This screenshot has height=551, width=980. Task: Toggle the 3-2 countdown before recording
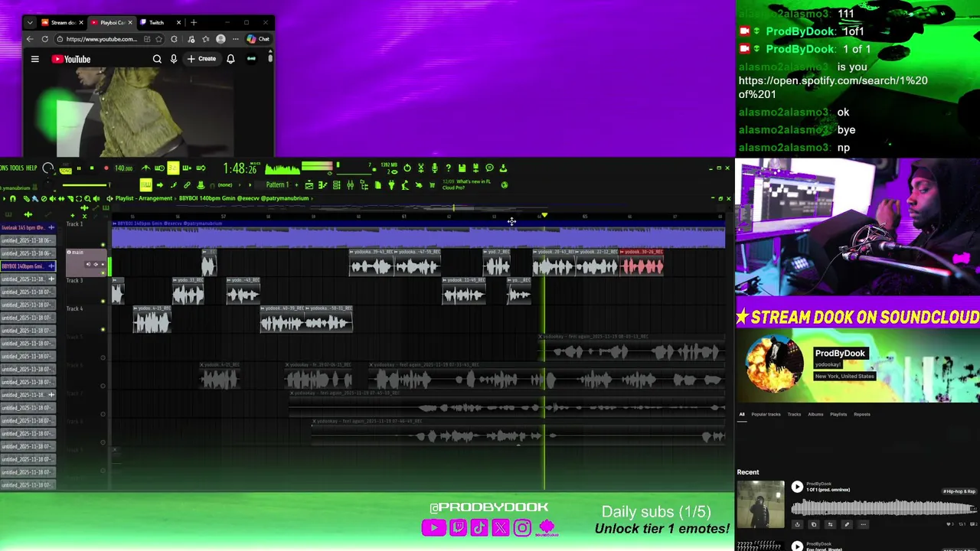coord(173,168)
